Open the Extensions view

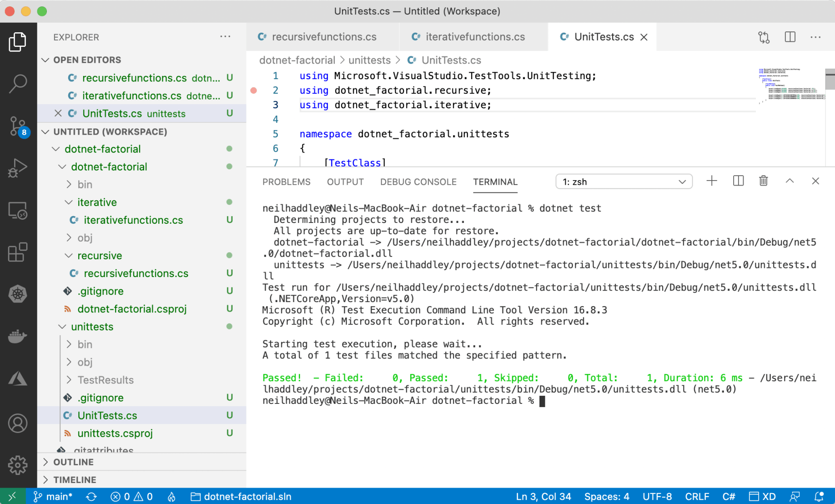coord(18,252)
